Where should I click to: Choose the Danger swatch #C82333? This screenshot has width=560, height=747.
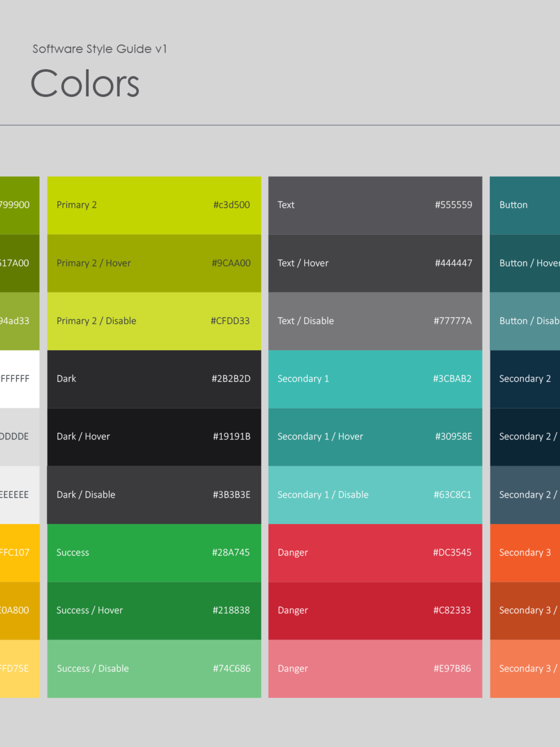(x=375, y=611)
